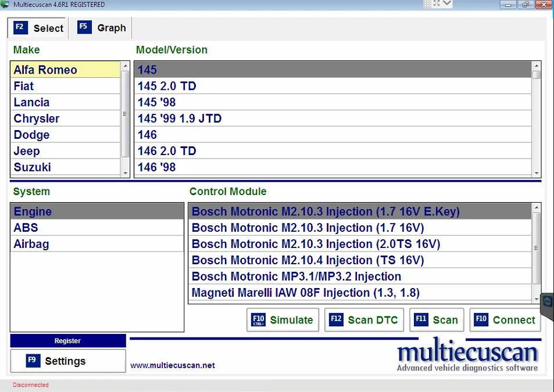Open the Register button
This screenshot has height=392, width=554.
(x=68, y=341)
